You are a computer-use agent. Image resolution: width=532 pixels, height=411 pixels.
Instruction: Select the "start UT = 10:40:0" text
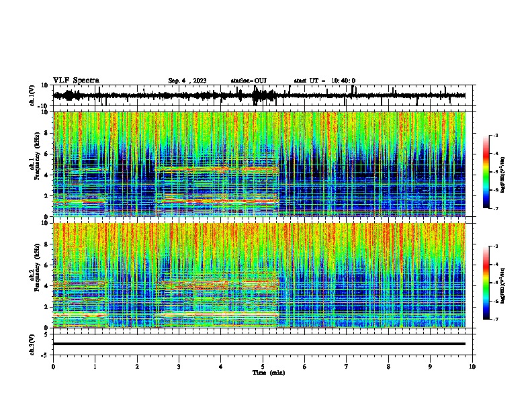pyautogui.click(x=324, y=81)
